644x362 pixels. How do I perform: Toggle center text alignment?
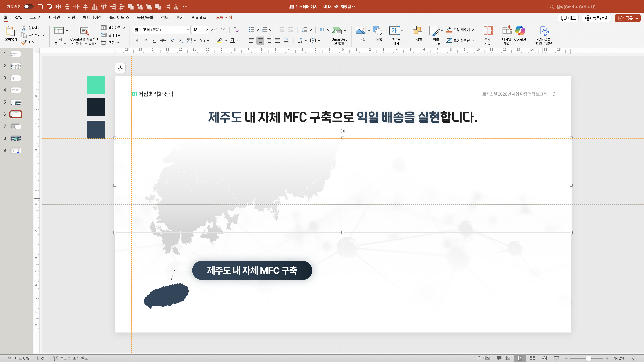(260, 40)
